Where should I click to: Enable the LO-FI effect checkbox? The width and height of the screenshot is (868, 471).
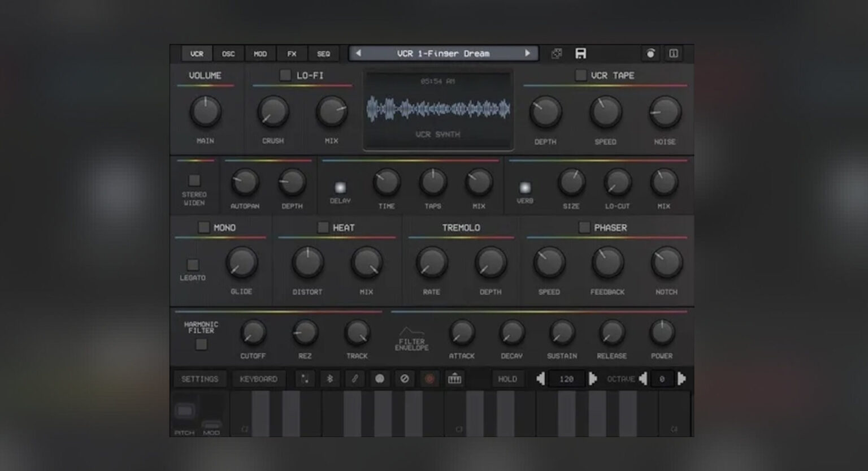click(x=285, y=75)
